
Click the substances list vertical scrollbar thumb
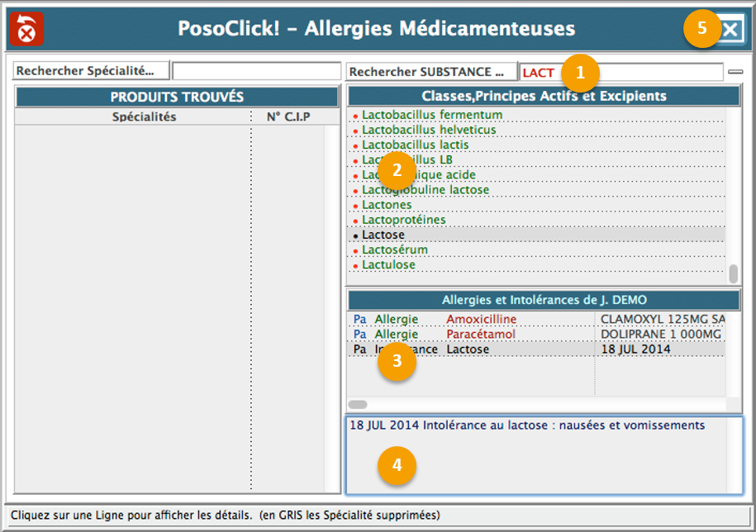tap(733, 273)
